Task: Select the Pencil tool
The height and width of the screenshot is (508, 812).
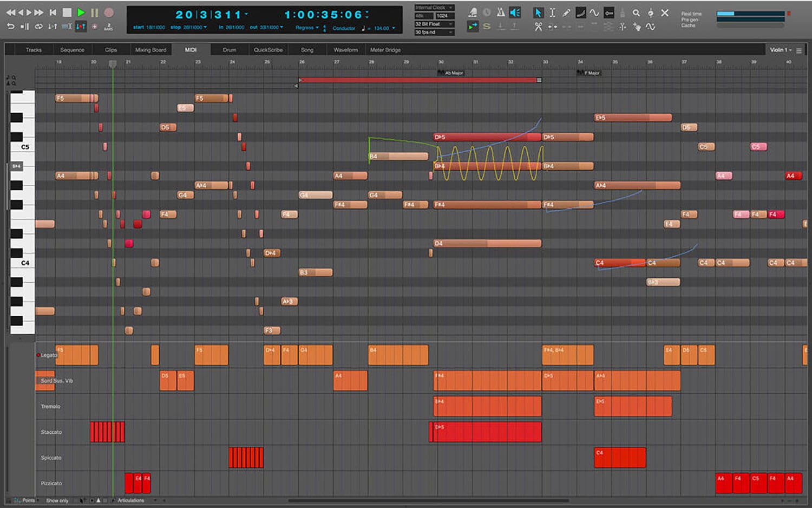Action: pos(566,12)
